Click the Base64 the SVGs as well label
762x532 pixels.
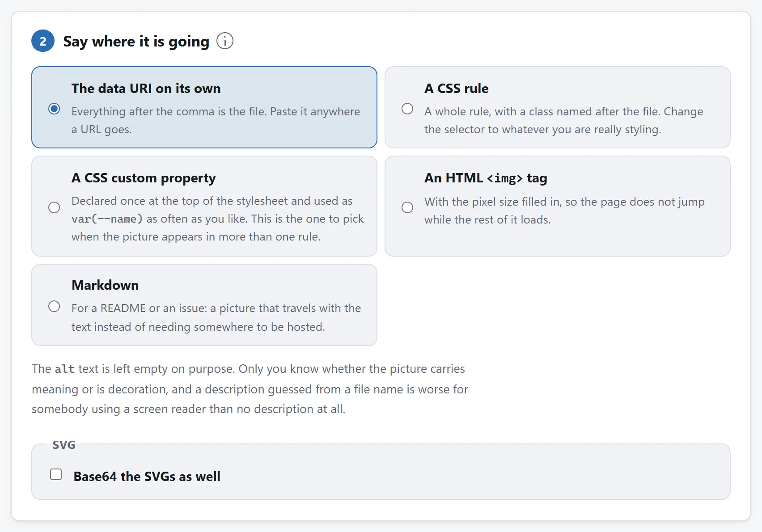point(147,477)
